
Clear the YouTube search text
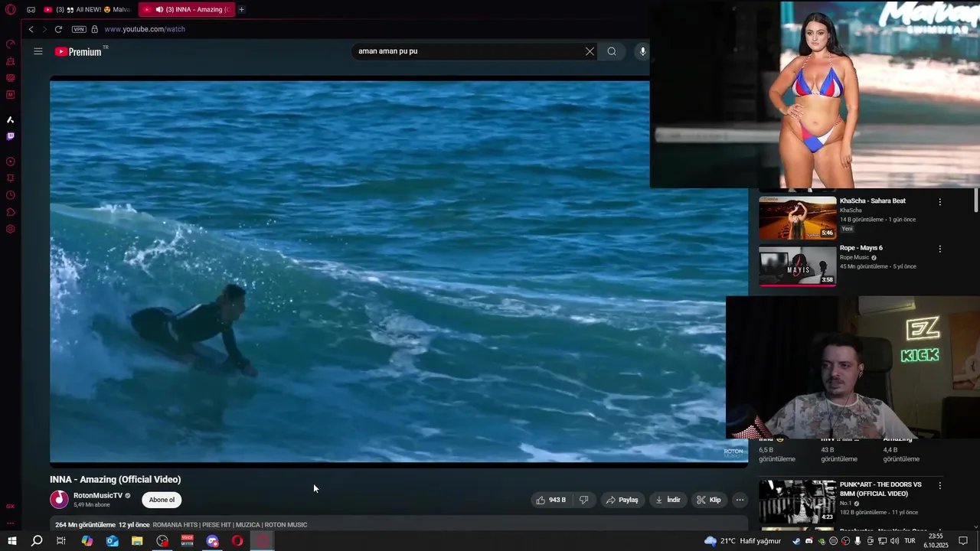click(590, 51)
